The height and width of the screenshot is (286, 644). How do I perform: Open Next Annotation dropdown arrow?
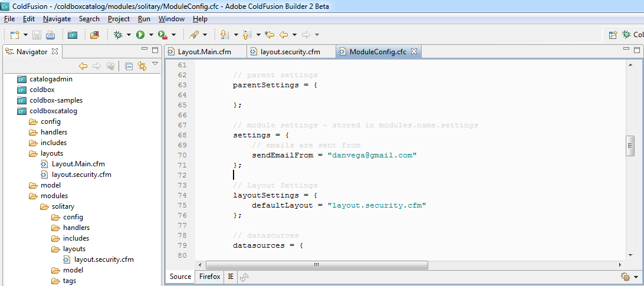click(x=236, y=35)
